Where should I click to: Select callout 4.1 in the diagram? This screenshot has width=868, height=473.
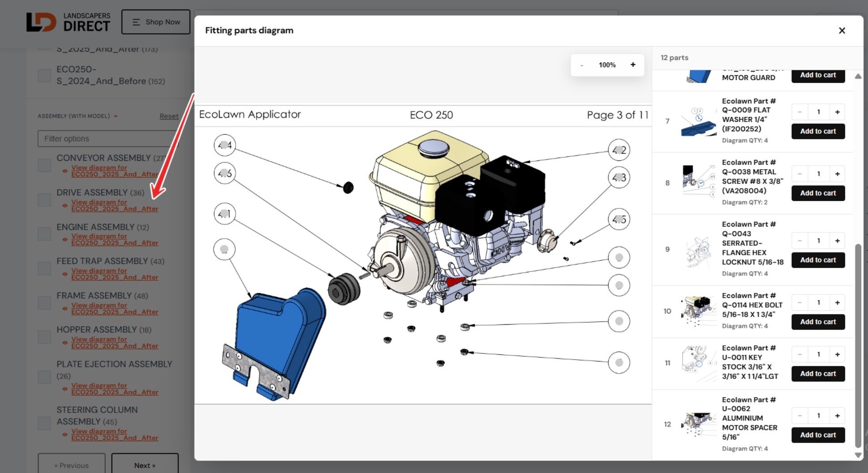[225, 214]
